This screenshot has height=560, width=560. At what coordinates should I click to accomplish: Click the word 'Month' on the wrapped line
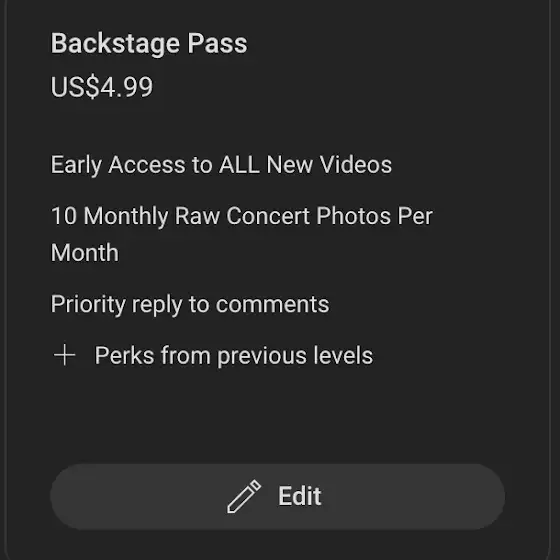tap(85, 253)
